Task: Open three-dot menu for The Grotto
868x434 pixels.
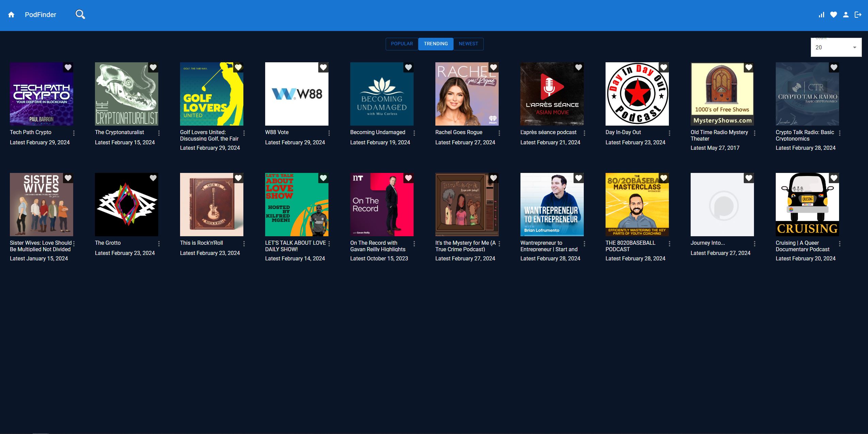Action: coord(159,244)
